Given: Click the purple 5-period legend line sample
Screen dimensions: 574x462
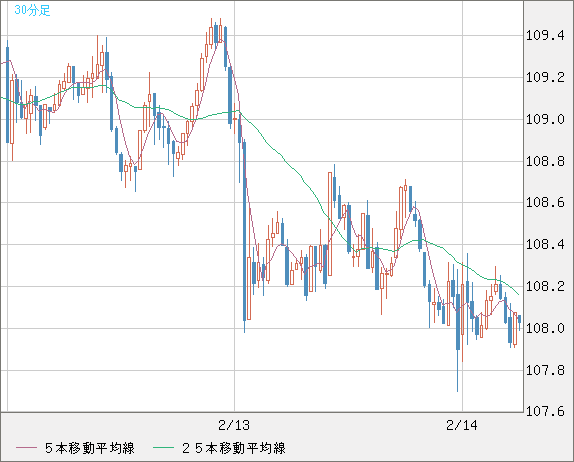Looking at the screenshot, I should (26, 448).
